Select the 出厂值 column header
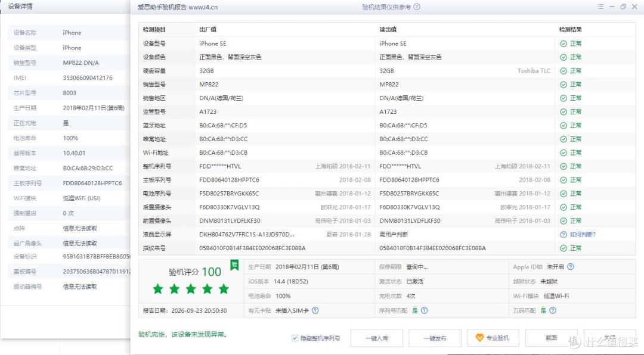 tap(208, 30)
